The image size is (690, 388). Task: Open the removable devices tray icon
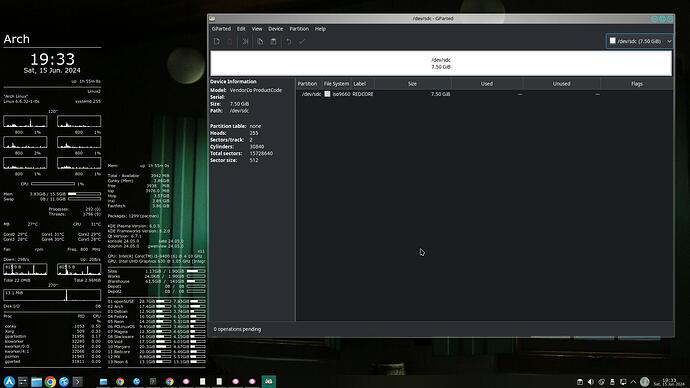pyautogui.click(x=612, y=382)
